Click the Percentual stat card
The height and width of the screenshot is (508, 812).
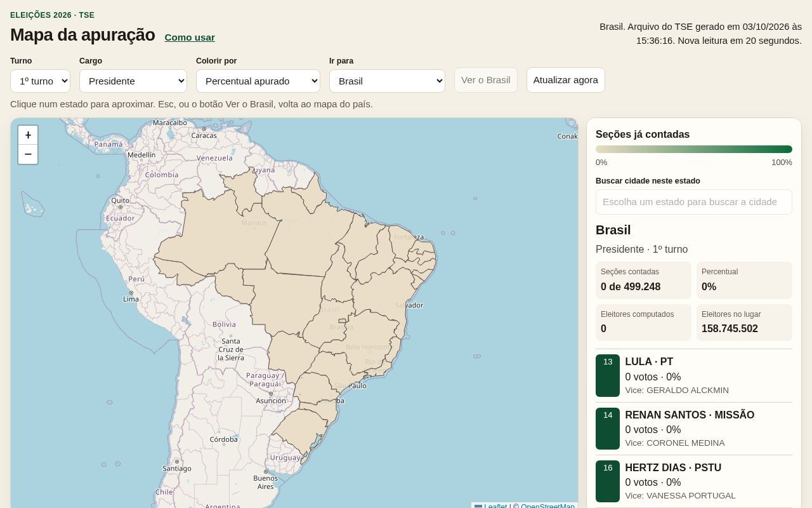[744, 280]
